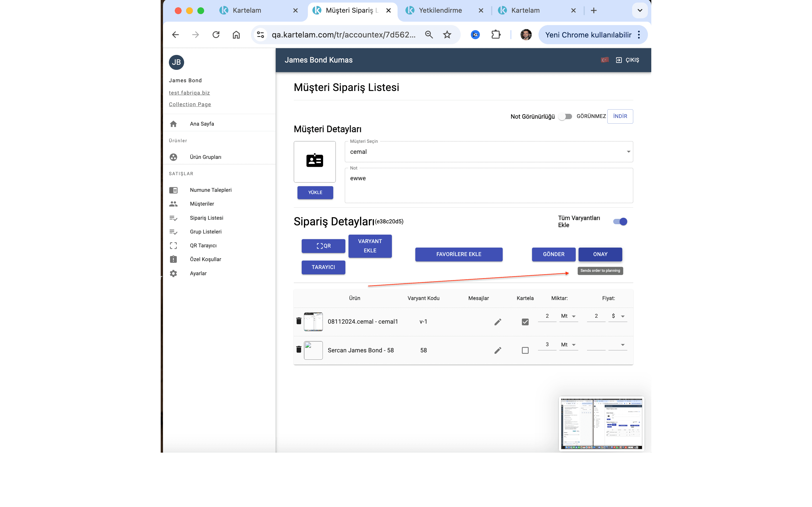Open Ayarlar settings gear in sidebar
The height and width of the screenshot is (507, 812).
[173, 273]
